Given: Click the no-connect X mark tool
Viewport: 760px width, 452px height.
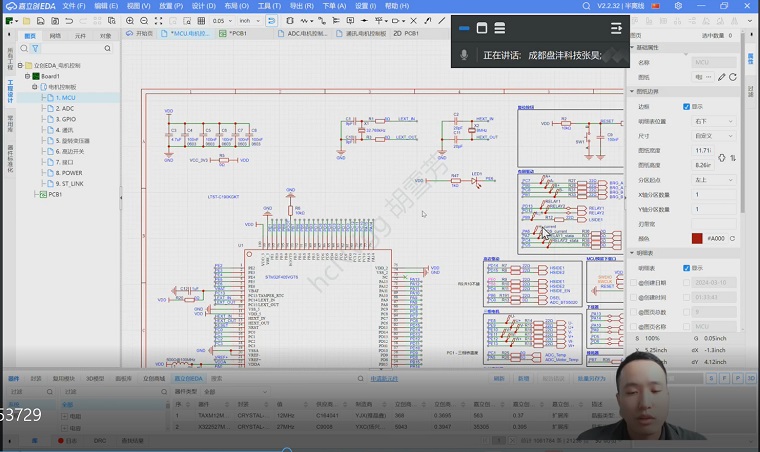Looking at the screenshot, I should pos(413,21).
